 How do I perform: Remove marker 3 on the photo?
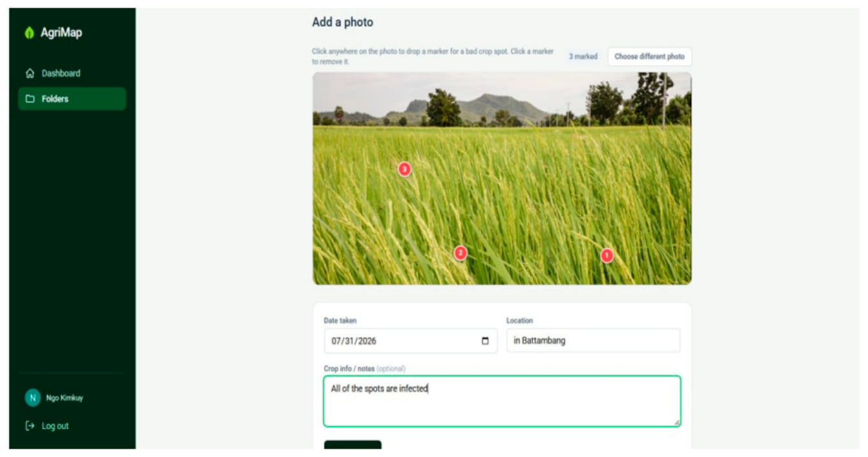tap(405, 169)
